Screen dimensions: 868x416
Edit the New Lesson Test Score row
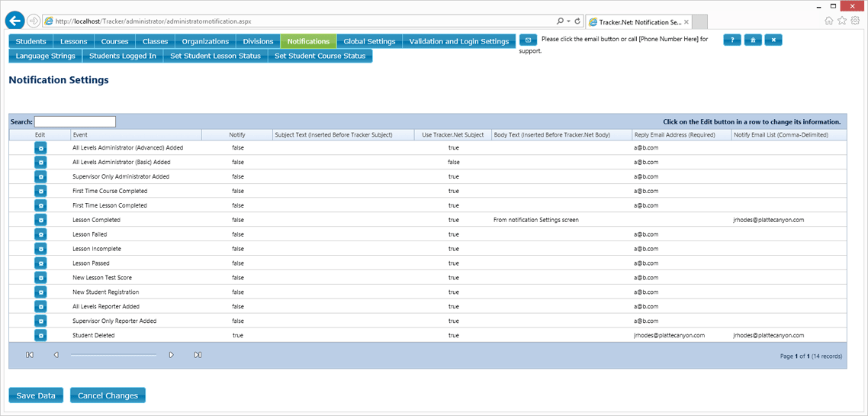pyautogui.click(x=40, y=278)
